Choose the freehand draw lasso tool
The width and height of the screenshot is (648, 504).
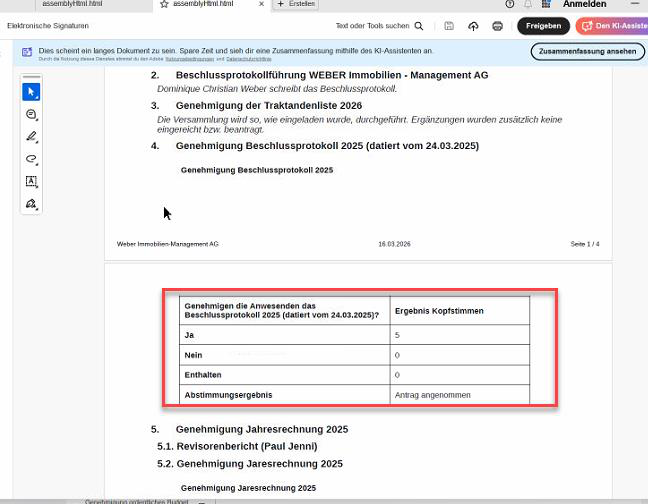tap(31, 159)
